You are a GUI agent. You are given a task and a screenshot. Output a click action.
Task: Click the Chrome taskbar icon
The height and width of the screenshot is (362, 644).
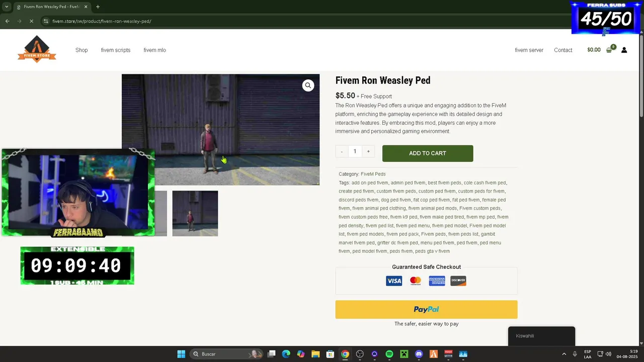345,354
